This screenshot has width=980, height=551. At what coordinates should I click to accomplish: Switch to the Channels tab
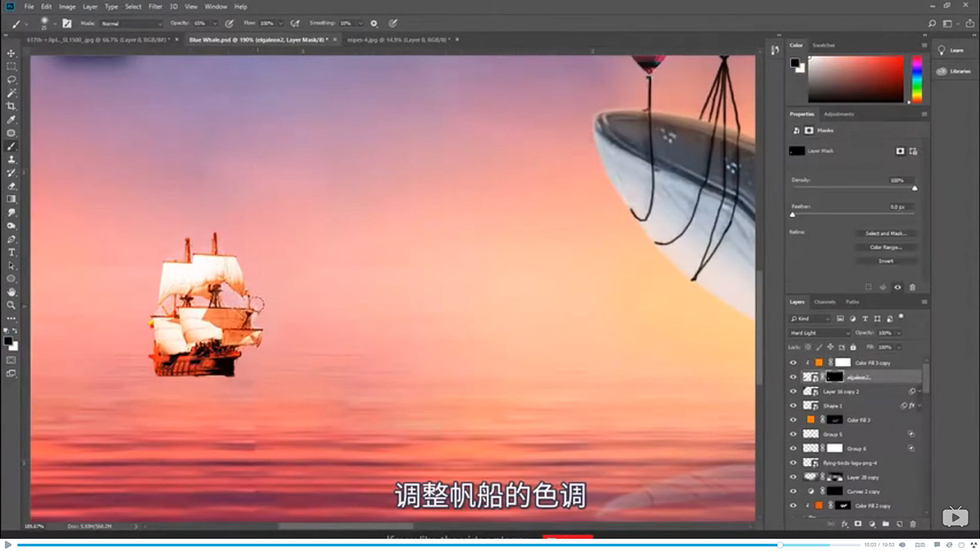pyautogui.click(x=825, y=301)
